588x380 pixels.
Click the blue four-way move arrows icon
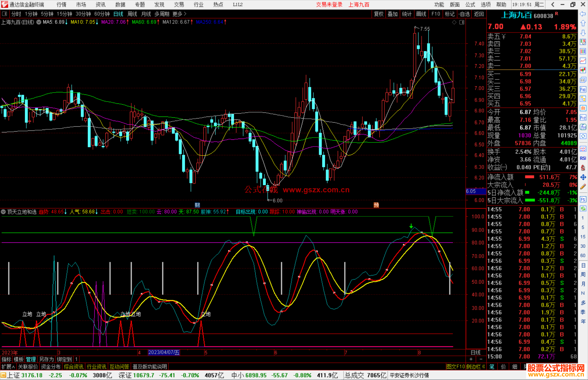[583, 177]
